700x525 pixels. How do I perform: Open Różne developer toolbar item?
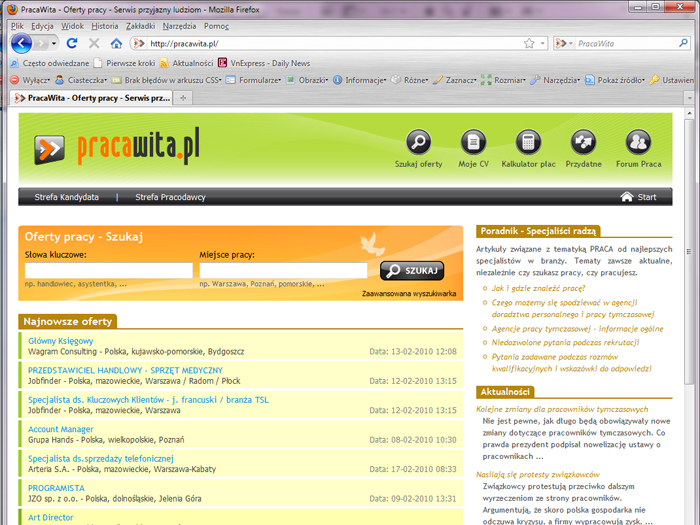pyautogui.click(x=410, y=80)
